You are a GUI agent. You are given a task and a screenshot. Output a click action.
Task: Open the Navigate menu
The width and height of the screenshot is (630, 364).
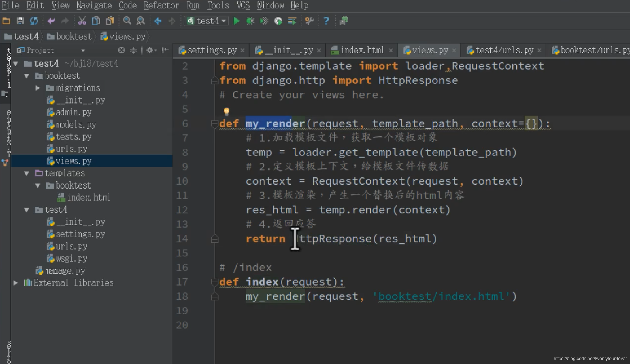point(94,5)
